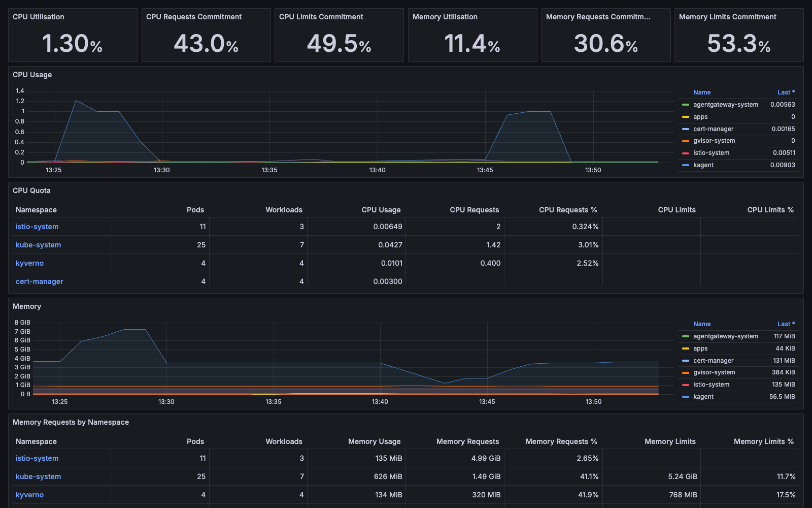
Task: Toggle apps series in CPU Usage legend
Action: point(700,117)
